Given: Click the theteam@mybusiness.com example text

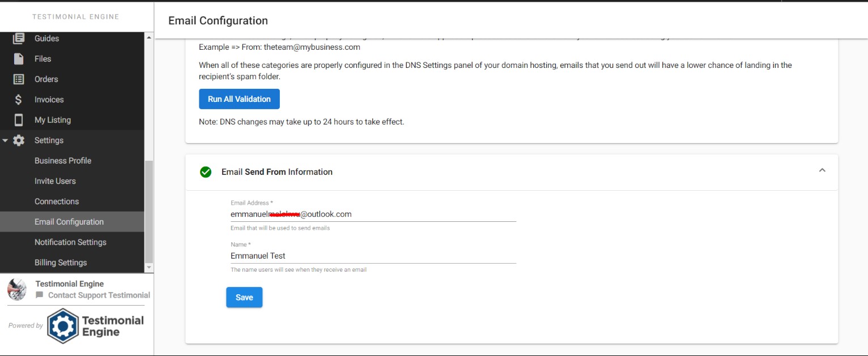Looking at the screenshot, I should pyautogui.click(x=312, y=47).
